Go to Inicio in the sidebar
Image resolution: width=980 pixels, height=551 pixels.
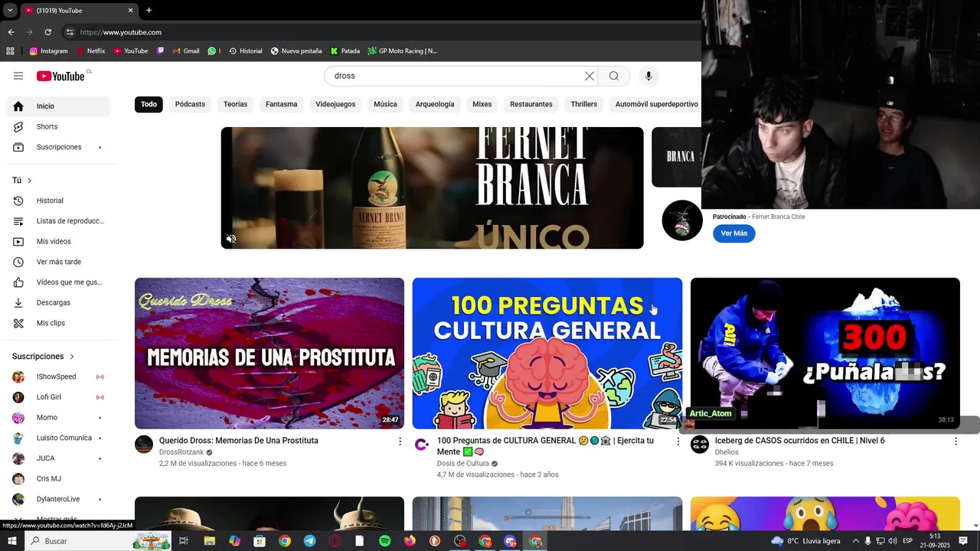[58, 106]
